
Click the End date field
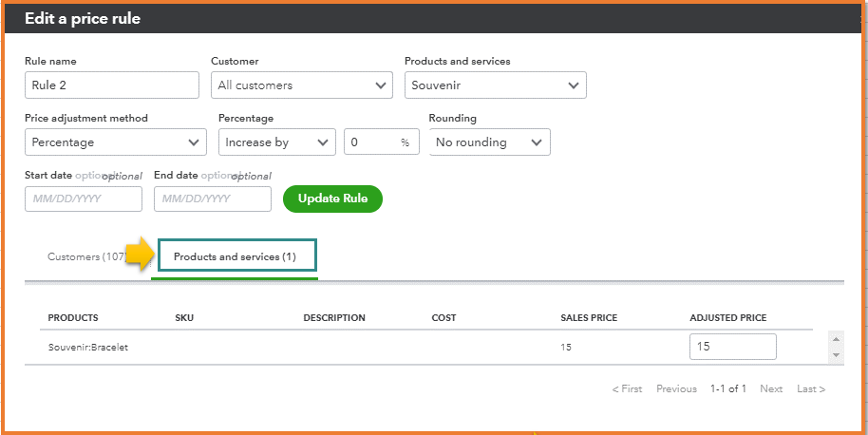click(x=212, y=199)
